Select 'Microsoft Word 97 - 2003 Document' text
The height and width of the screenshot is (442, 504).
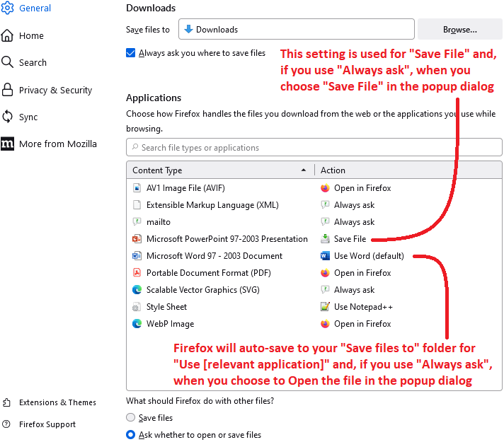[214, 256]
